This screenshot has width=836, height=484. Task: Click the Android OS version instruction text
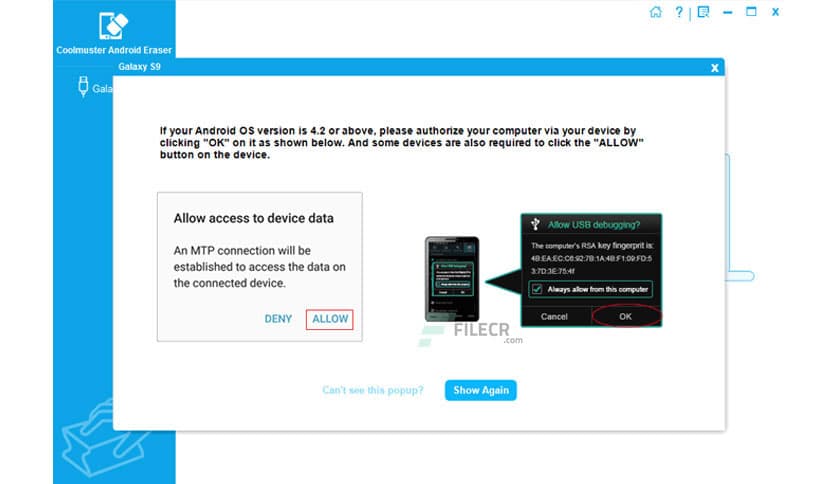(x=401, y=142)
